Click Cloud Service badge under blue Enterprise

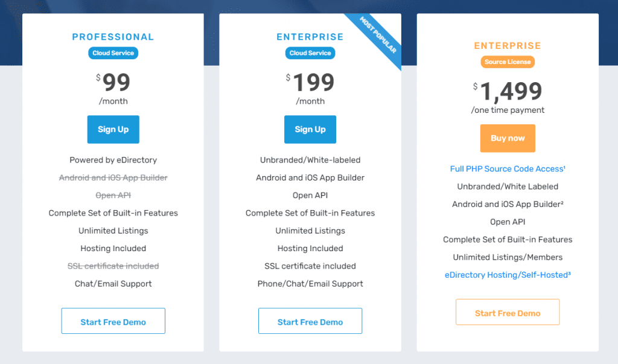point(310,53)
